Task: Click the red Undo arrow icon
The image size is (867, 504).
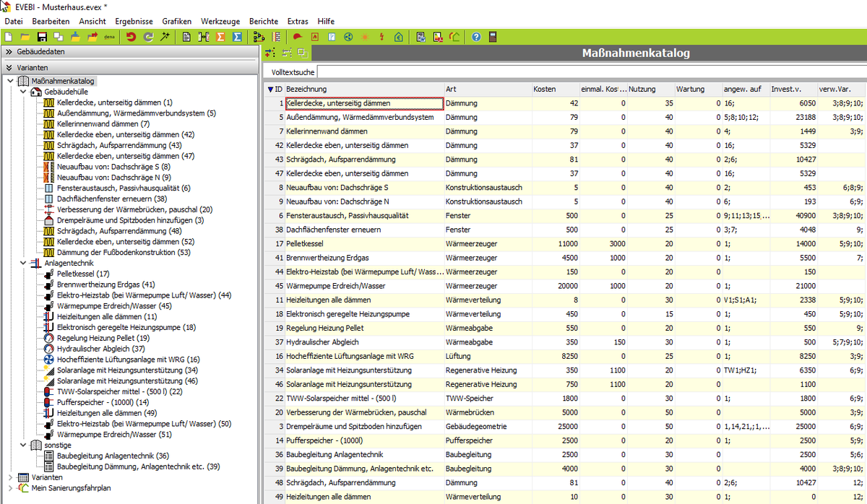Action: [x=131, y=36]
